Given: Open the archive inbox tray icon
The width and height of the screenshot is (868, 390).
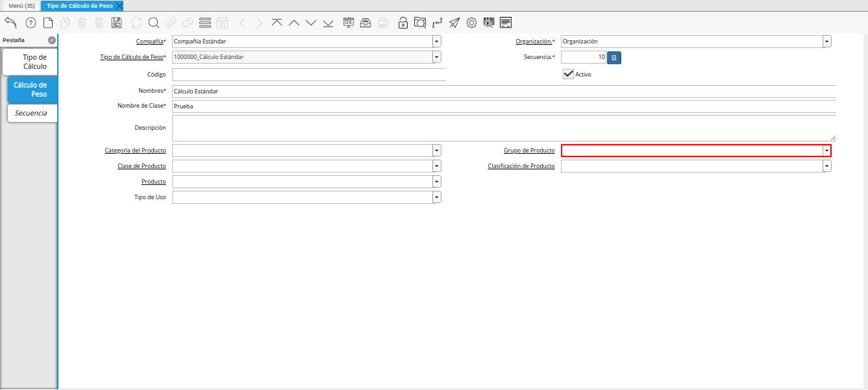Looking at the screenshot, I should 366,23.
